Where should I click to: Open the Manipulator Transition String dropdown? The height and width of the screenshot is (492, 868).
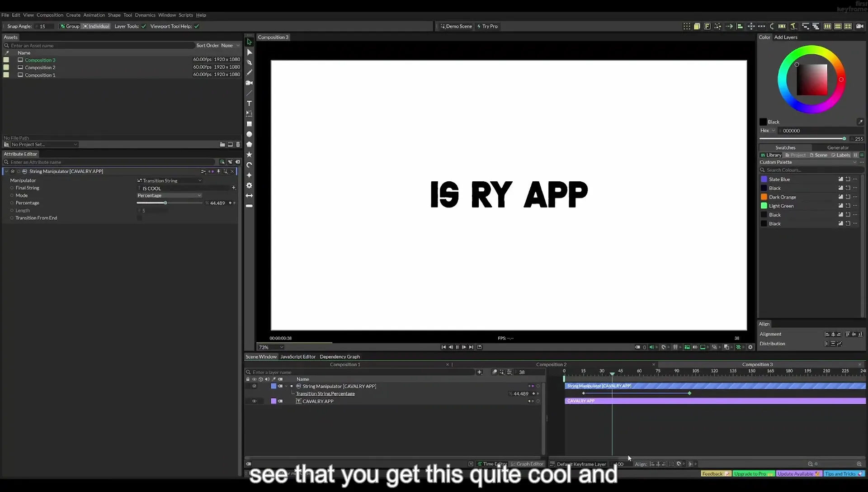(170, 180)
